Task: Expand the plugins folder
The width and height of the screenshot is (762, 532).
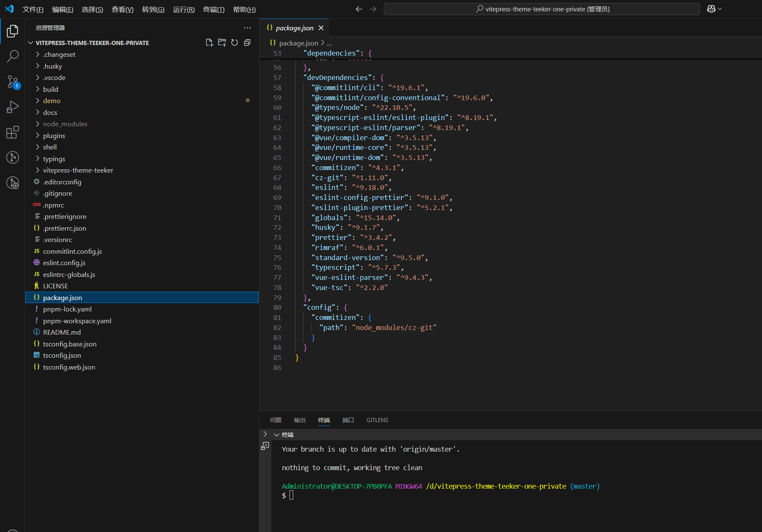Action: pos(54,136)
